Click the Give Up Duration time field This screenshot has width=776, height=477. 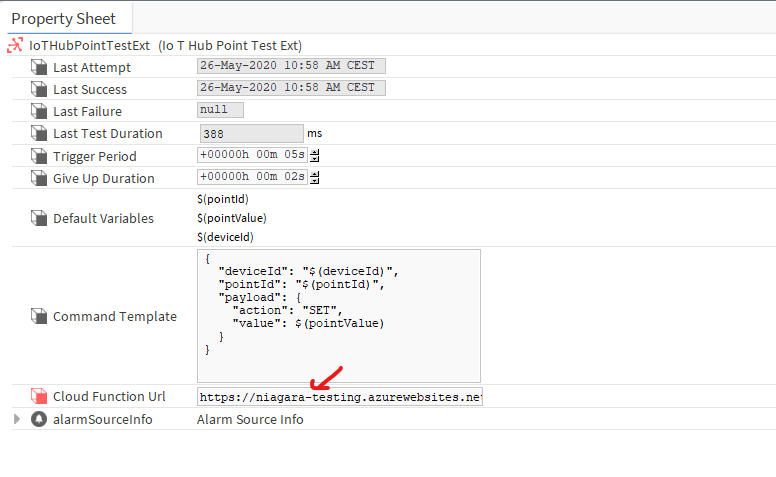[x=252, y=178]
